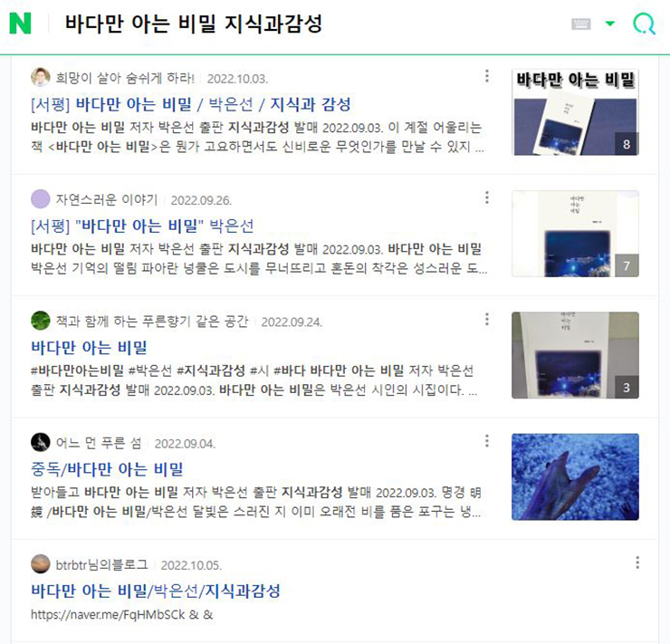The width and height of the screenshot is (670, 644).
Task: Open more options for 2022.09.24 post
Action: (x=487, y=319)
